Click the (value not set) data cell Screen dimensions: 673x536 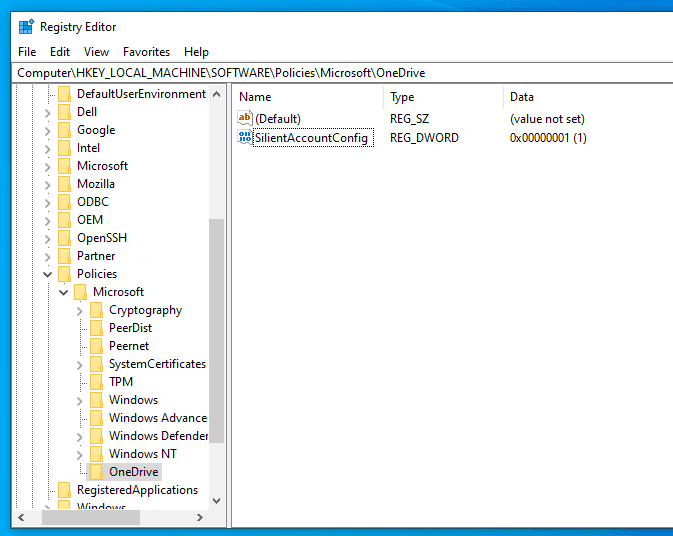click(x=547, y=119)
